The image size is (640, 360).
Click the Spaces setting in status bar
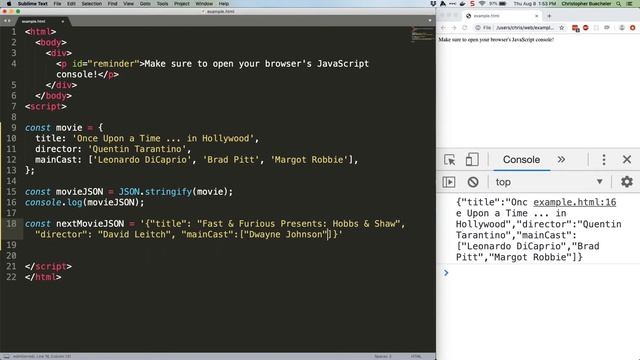382,356
